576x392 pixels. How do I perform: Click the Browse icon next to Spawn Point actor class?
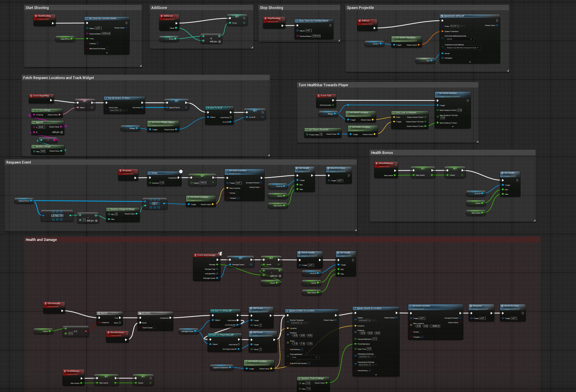click(127, 110)
